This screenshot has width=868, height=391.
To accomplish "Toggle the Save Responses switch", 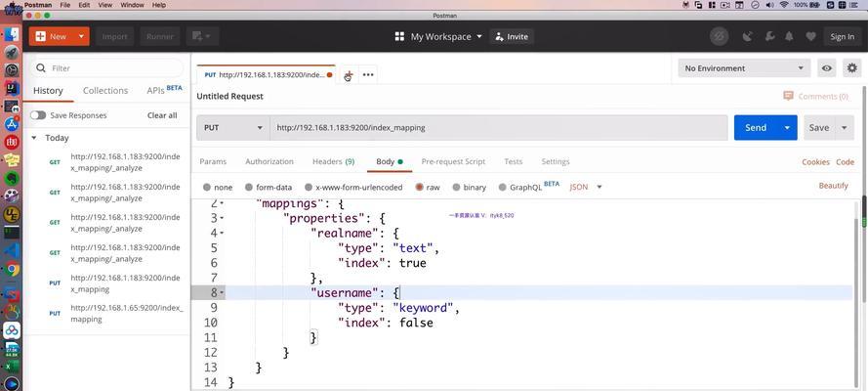I will click(38, 115).
